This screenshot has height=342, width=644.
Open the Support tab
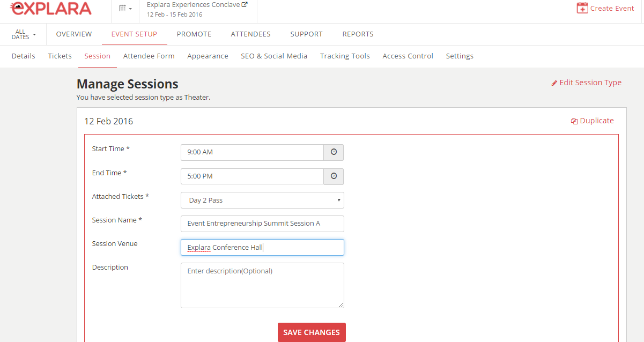pyautogui.click(x=307, y=34)
